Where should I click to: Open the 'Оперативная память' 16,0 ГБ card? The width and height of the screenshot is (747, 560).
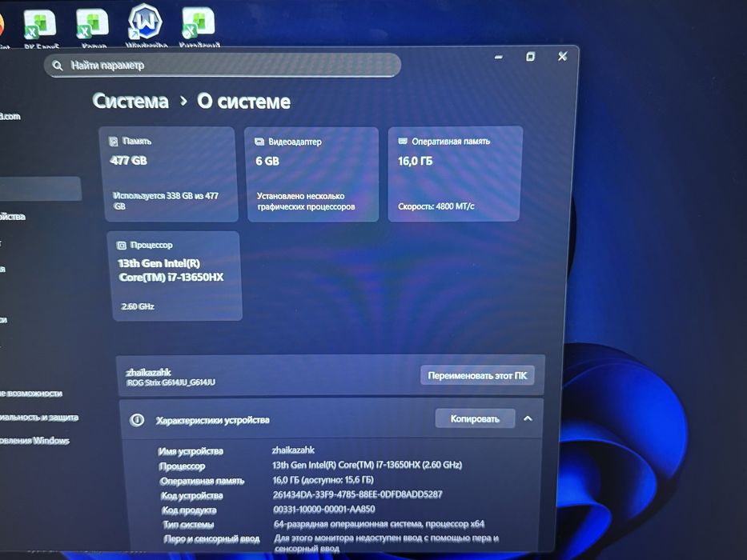point(455,174)
